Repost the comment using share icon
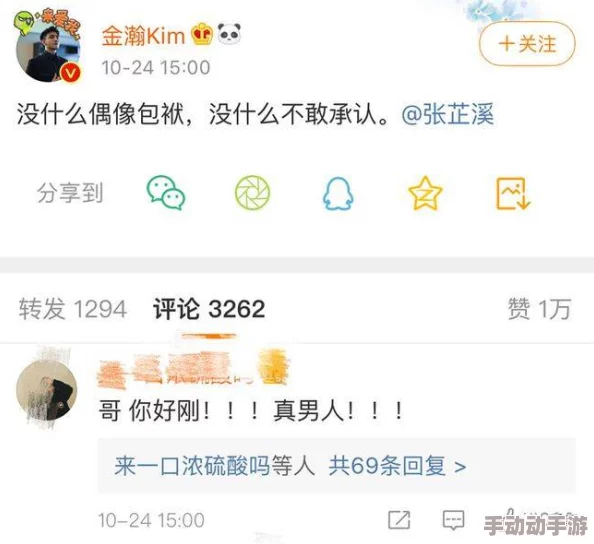 click(x=399, y=519)
